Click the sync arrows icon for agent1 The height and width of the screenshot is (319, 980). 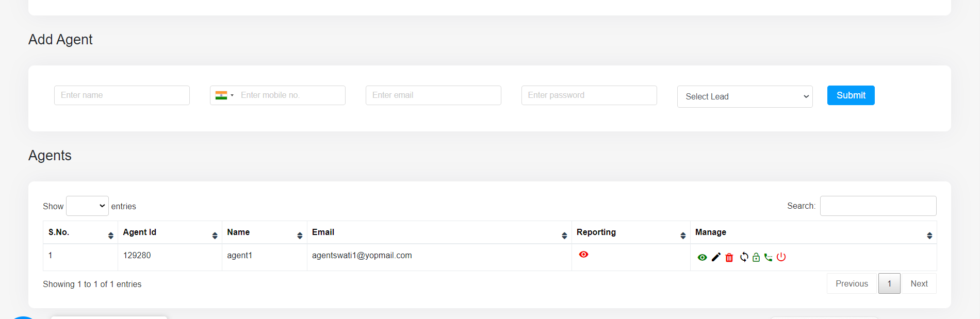[744, 257]
